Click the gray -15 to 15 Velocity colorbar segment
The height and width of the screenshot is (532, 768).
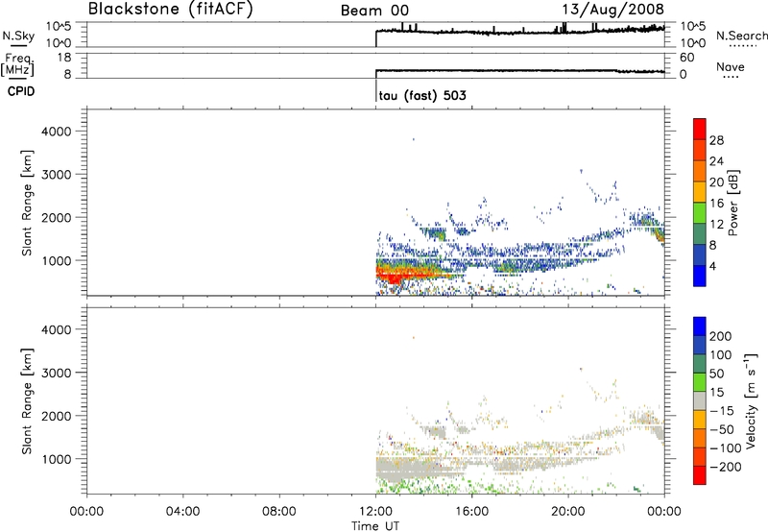click(700, 401)
